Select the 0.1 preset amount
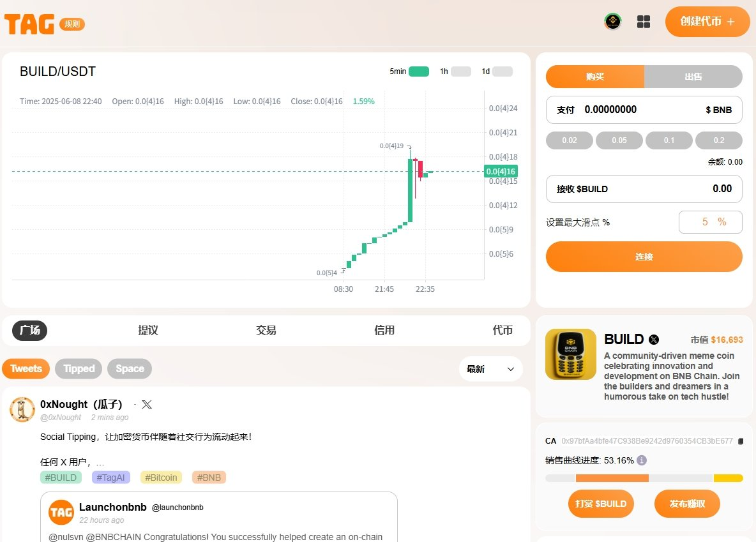This screenshot has height=542, width=756. tap(669, 140)
